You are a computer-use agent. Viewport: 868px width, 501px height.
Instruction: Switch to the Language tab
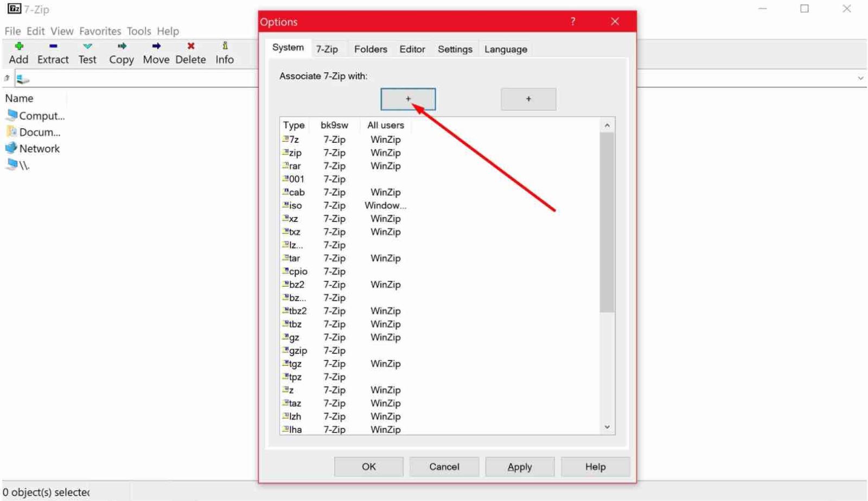click(506, 49)
